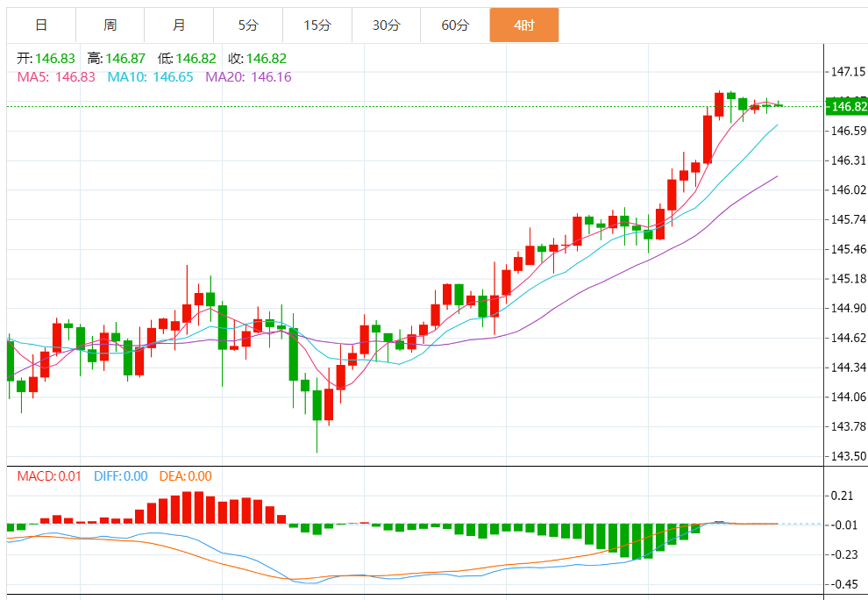Click the -0.45 MACD axis label
The image size is (868, 600).
coord(844,584)
